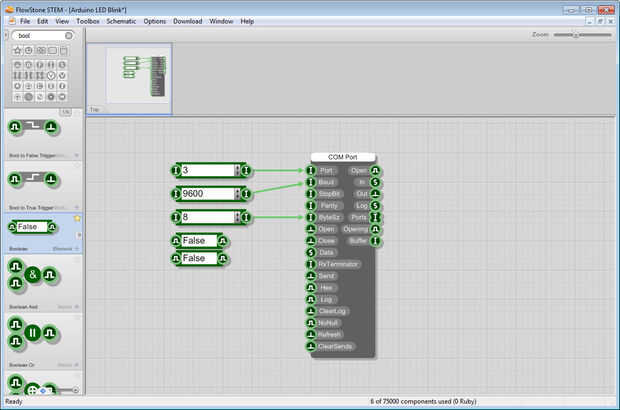Image resolution: width=620 pixels, height=410 pixels.
Task: Click the Log output connector on COM Port
Action: point(375,206)
